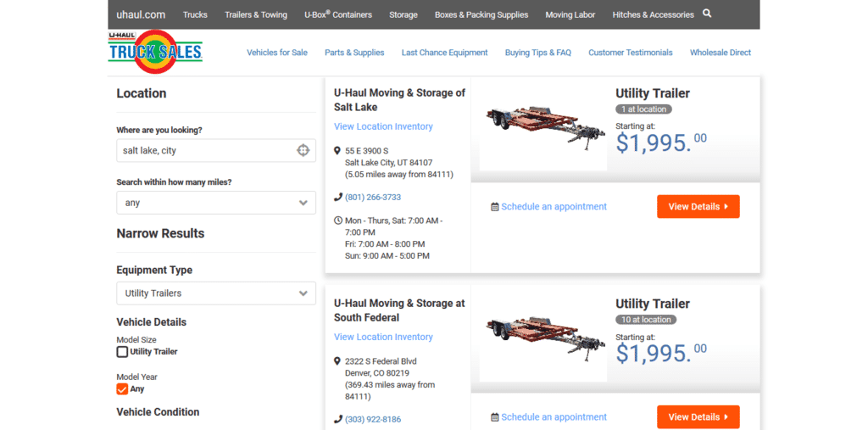Image resolution: width=868 pixels, height=430 pixels.
Task: Go to Last Chance Equipment tab
Action: click(x=444, y=53)
